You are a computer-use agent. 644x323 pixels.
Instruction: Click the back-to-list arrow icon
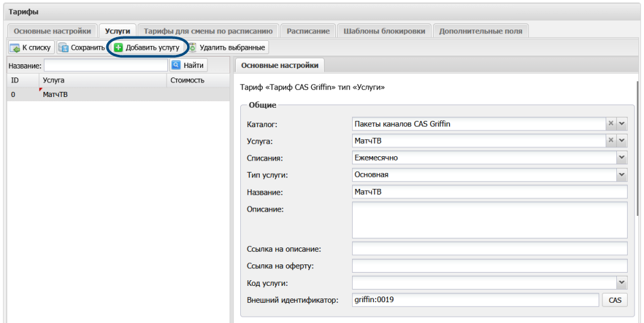pos(15,48)
